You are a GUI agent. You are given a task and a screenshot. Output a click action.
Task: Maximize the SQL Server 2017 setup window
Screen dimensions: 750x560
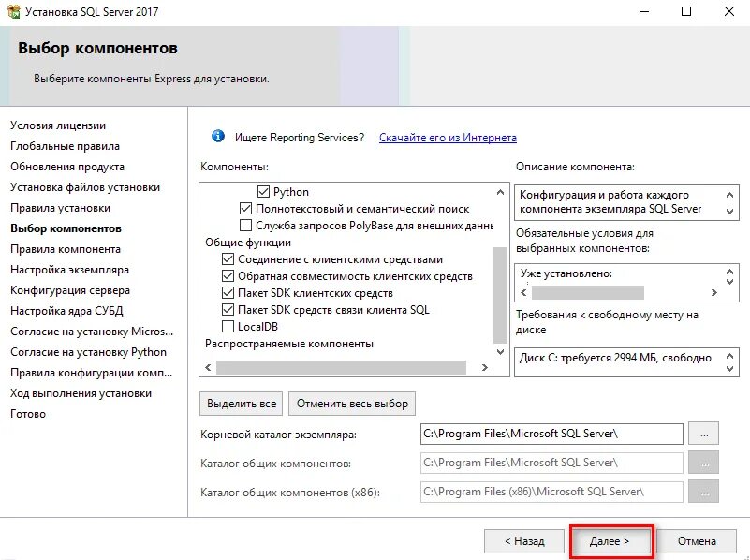click(686, 11)
